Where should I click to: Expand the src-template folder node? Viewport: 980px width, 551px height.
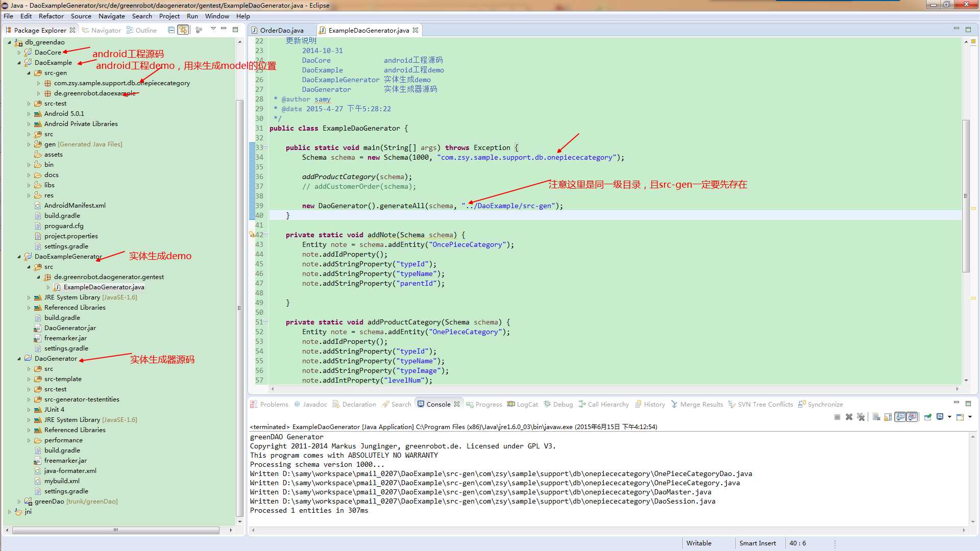[x=29, y=379]
